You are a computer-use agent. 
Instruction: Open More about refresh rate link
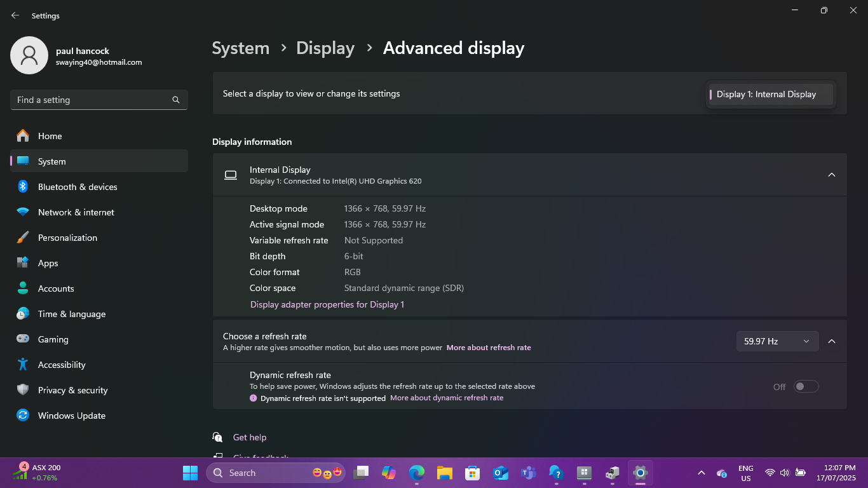coord(489,348)
